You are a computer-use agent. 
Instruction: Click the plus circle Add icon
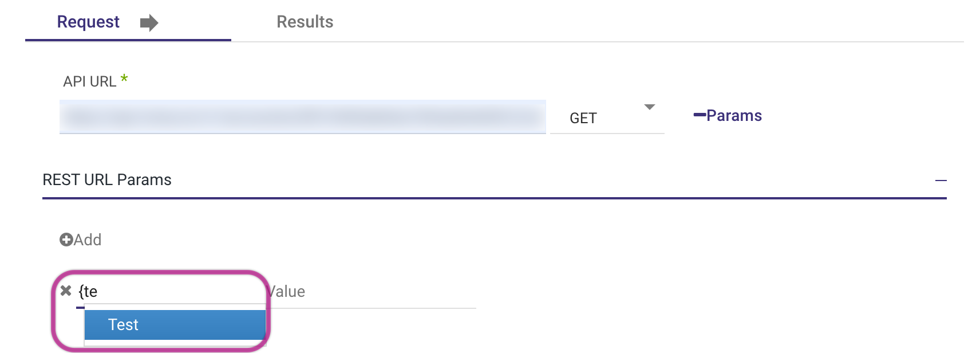[x=66, y=240]
